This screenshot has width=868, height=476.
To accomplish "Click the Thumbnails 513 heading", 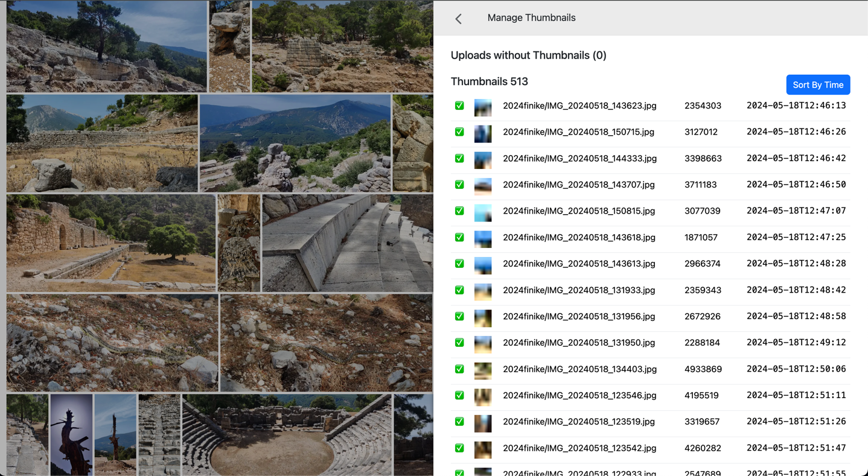I will point(490,81).
